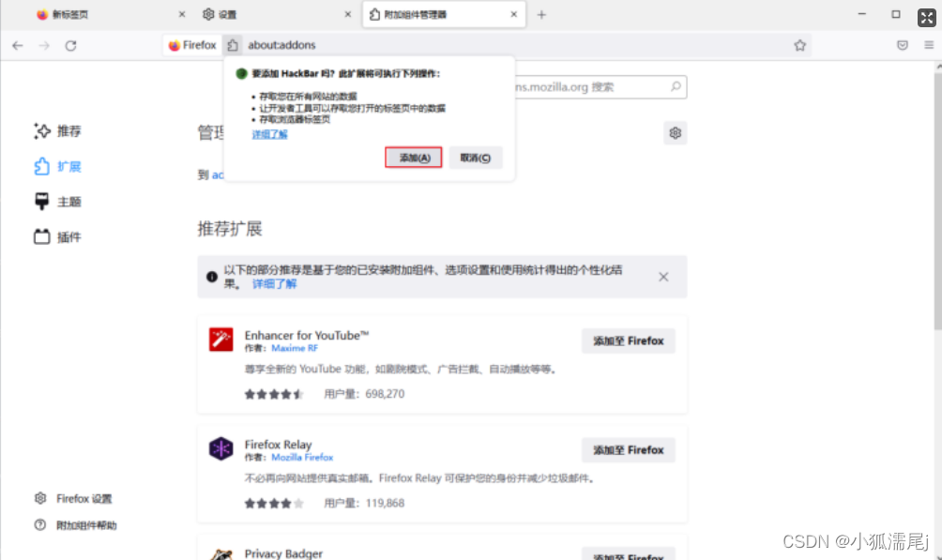Click the page vertical scrollbar
This screenshot has width=942, height=560.
point(938,202)
